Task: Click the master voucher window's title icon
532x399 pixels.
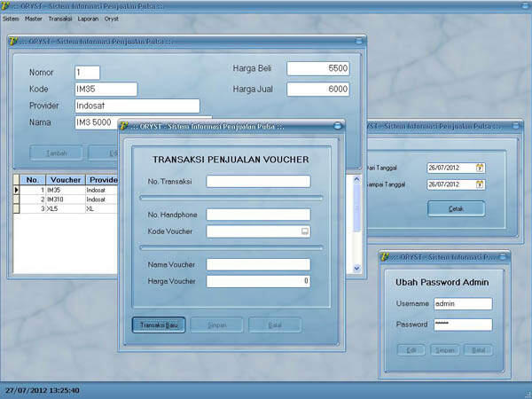Action: 13,41
